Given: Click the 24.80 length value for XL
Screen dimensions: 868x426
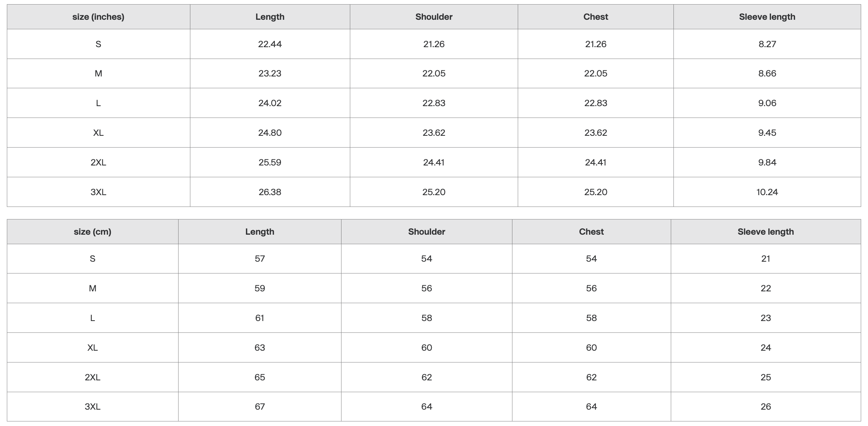Looking at the screenshot, I should pyautogui.click(x=270, y=133).
